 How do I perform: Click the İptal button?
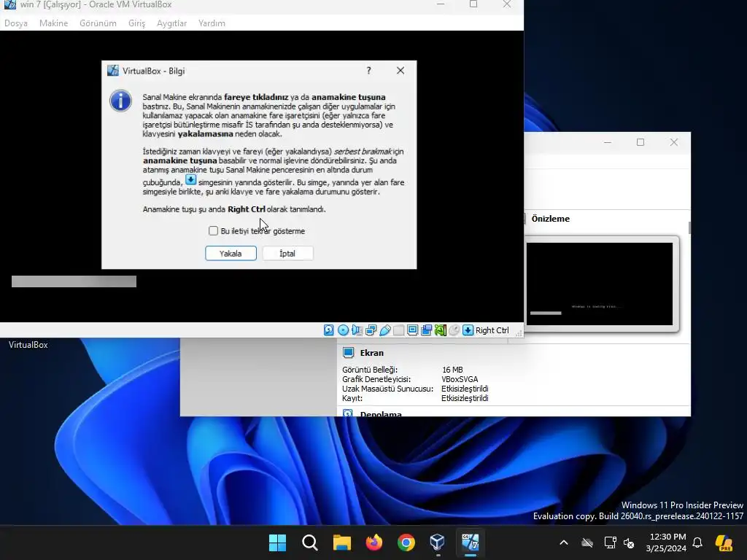pyautogui.click(x=287, y=253)
